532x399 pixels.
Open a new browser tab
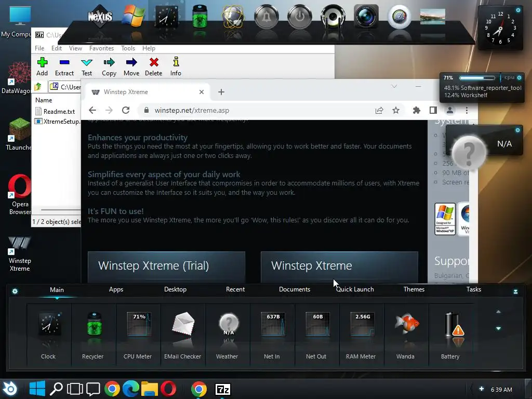(x=221, y=92)
